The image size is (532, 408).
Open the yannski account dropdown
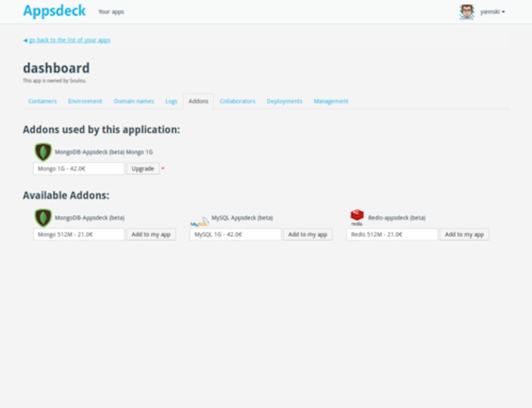[x=492, y=12]
